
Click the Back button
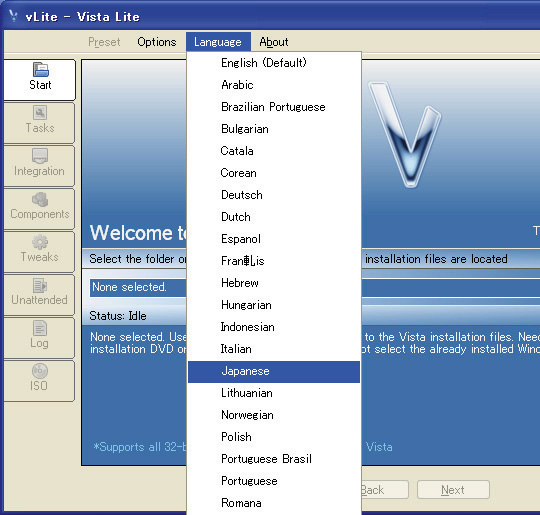click(x=384, y=490)
